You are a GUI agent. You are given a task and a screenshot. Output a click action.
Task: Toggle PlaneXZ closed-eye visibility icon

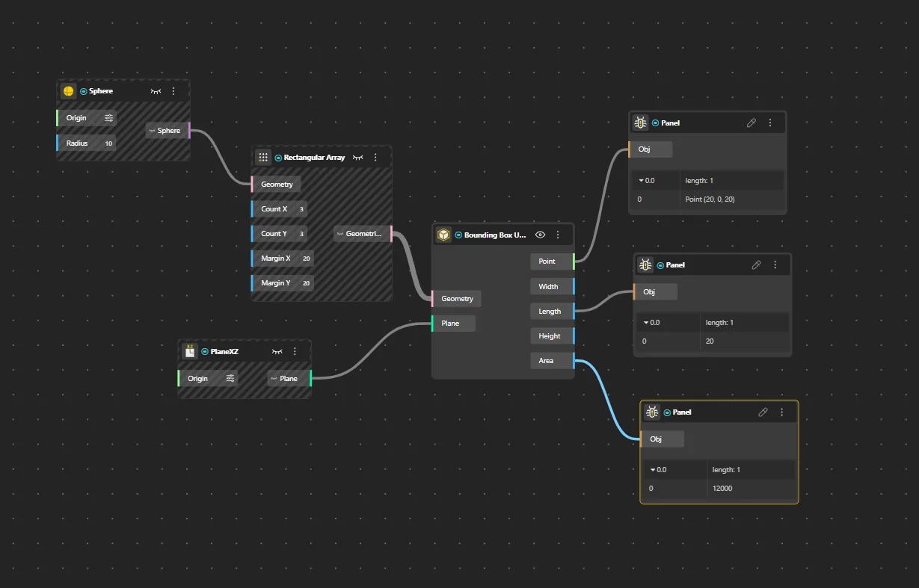click(x=277, y=351)
